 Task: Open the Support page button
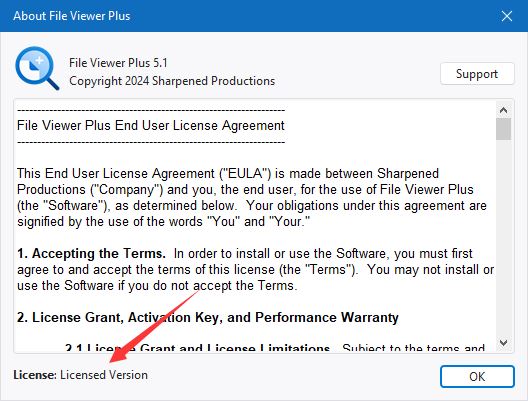point(477,74)
